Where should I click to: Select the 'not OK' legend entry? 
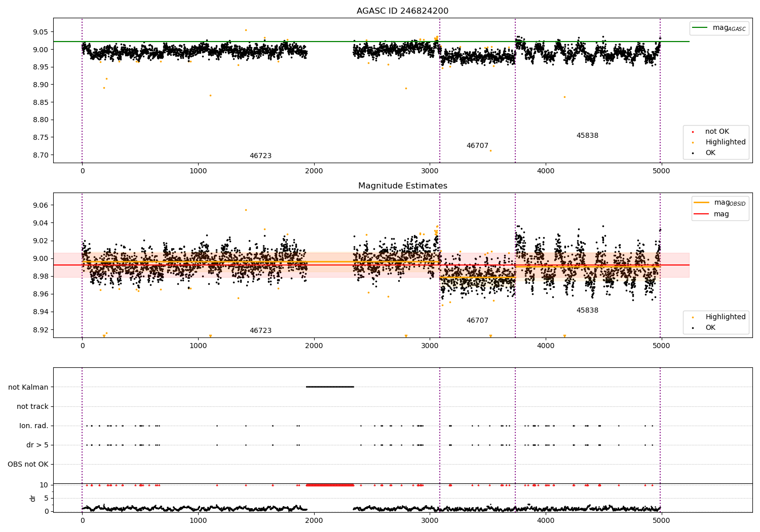click(x=711, y=132)
